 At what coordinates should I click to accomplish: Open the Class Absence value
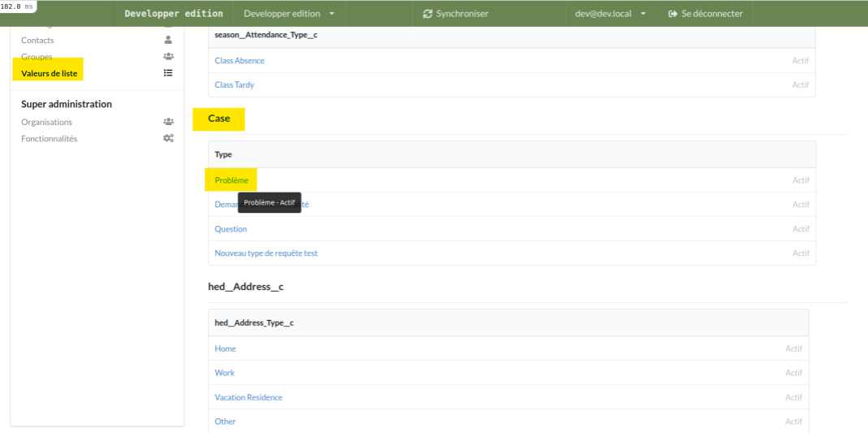[240, 61]
